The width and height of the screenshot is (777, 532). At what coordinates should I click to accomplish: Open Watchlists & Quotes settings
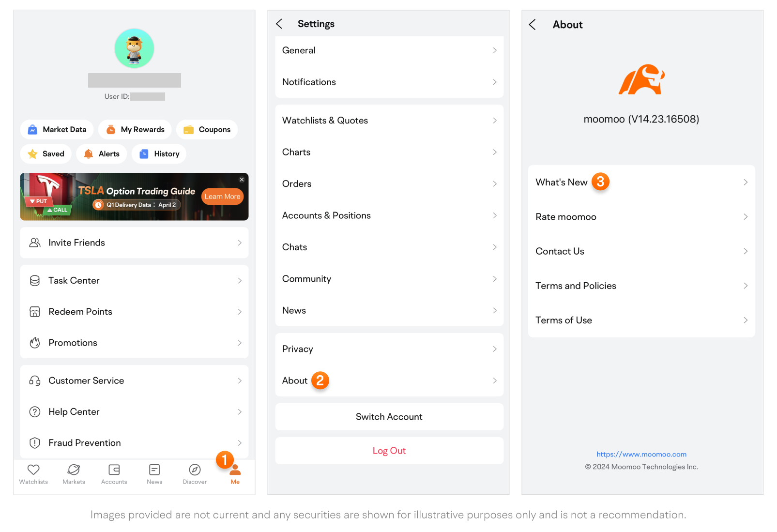point(389,121)
